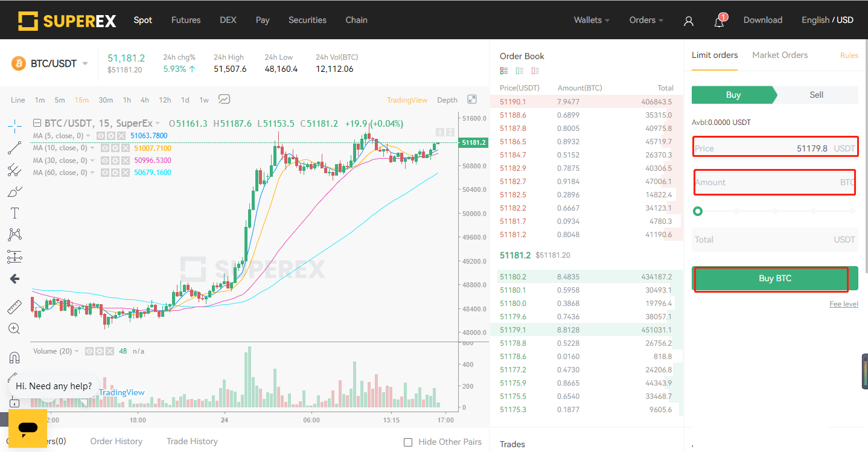Select the text annotation tool
Screen dimensions: 868x452
pyautogui.click(x=14, y=213)
